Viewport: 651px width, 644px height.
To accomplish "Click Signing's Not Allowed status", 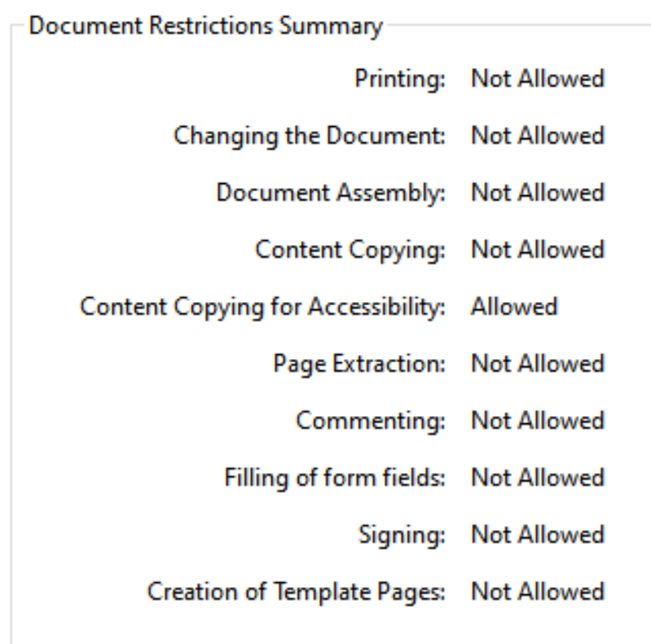I will [538, 534].
